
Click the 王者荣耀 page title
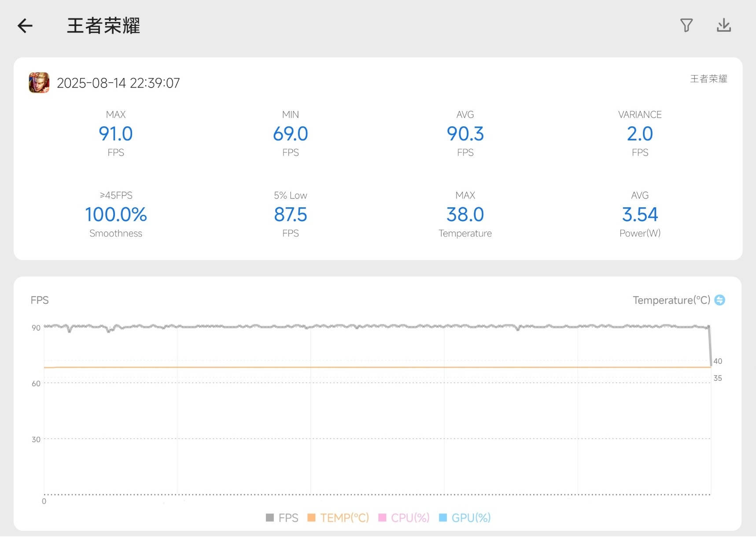coord(103,26)
